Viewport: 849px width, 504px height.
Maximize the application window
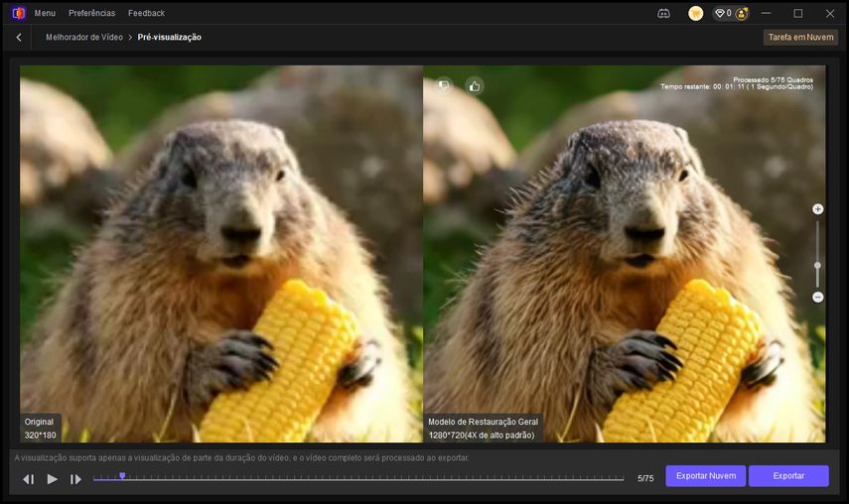point(798,13)
